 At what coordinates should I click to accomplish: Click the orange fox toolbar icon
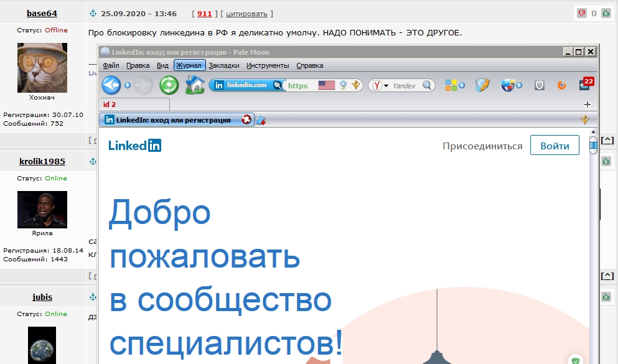(561, 85)
